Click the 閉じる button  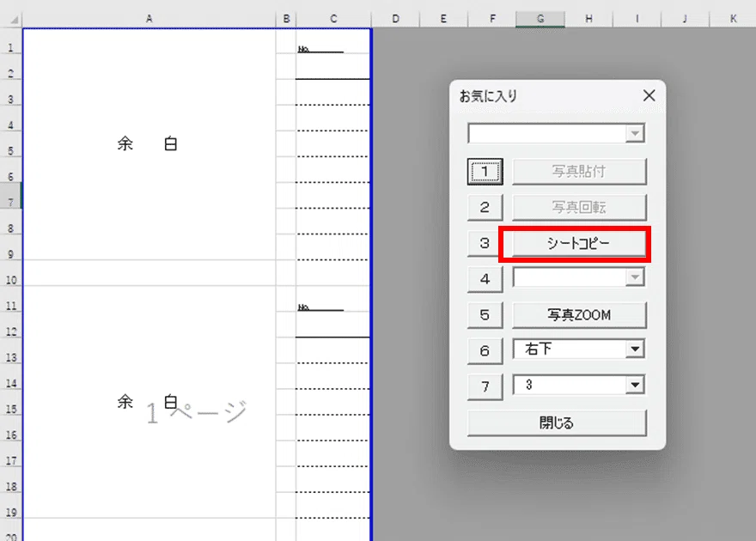(x=557, y=423)
